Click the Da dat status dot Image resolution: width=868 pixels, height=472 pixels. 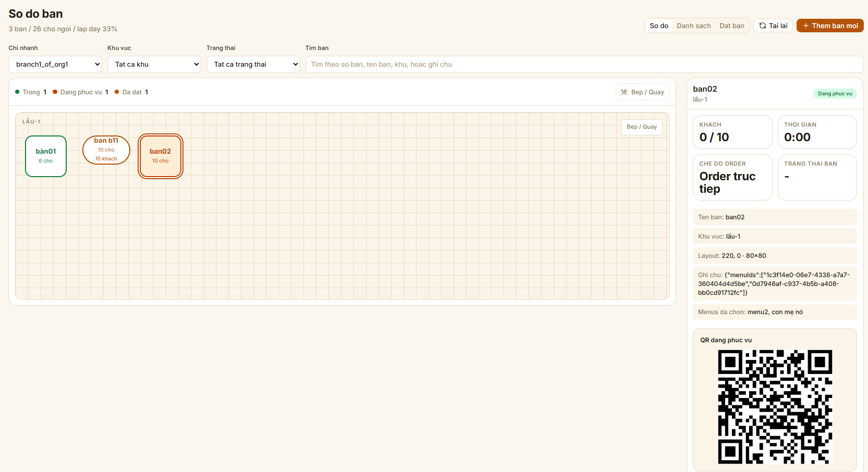(117, 92)
